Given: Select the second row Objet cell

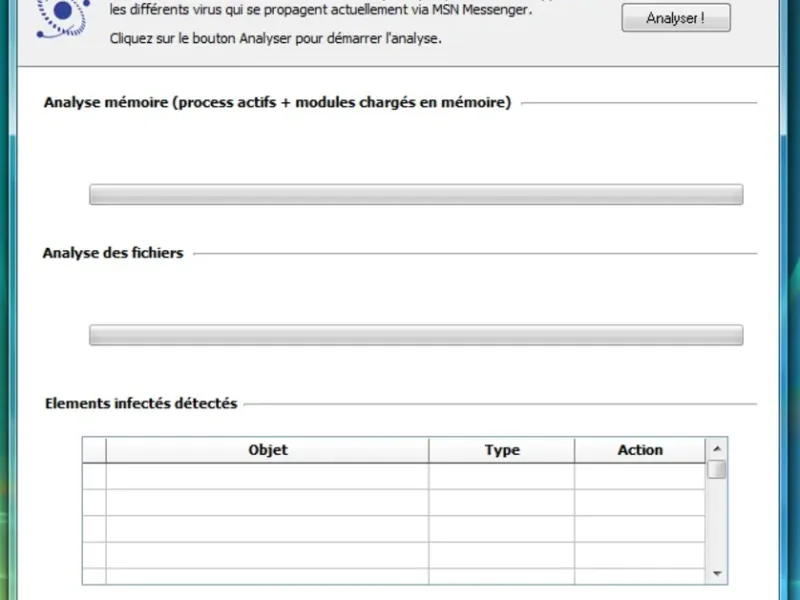Looking at the screenshot, I should [267, 502].
